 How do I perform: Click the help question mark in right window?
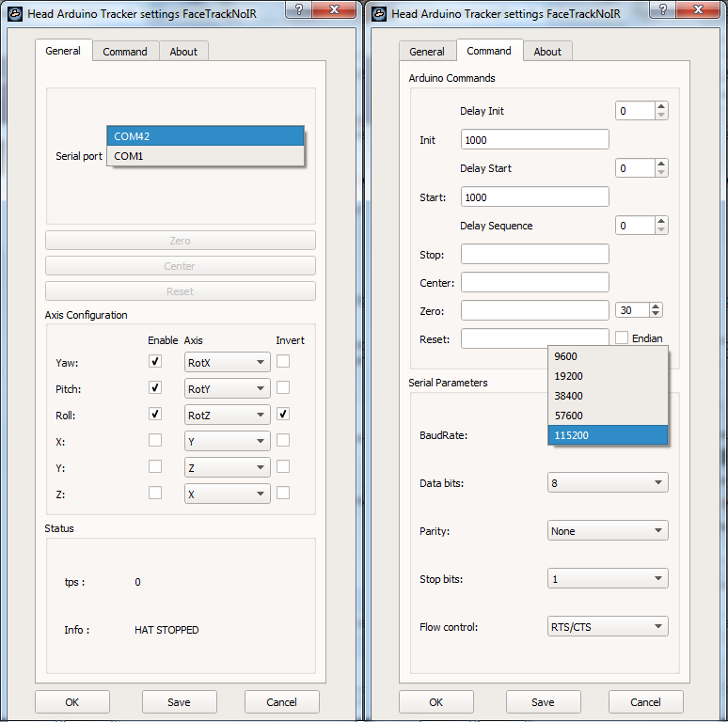(663, 9)
